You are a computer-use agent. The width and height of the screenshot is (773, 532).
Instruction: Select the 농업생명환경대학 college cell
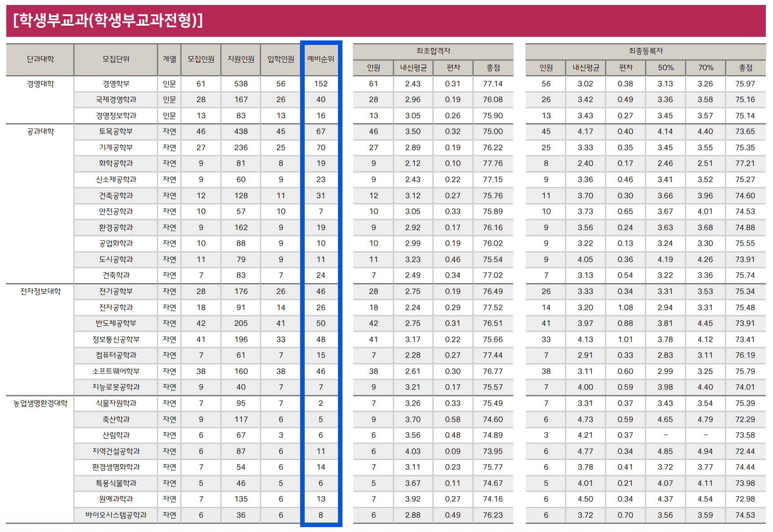coord(40,403)
